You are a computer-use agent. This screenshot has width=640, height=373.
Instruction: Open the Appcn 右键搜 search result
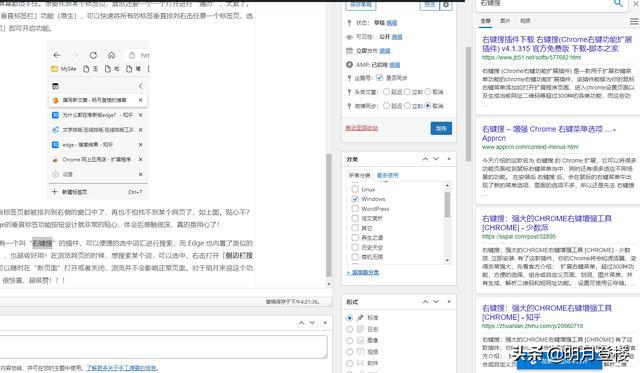tap(548, 133)
